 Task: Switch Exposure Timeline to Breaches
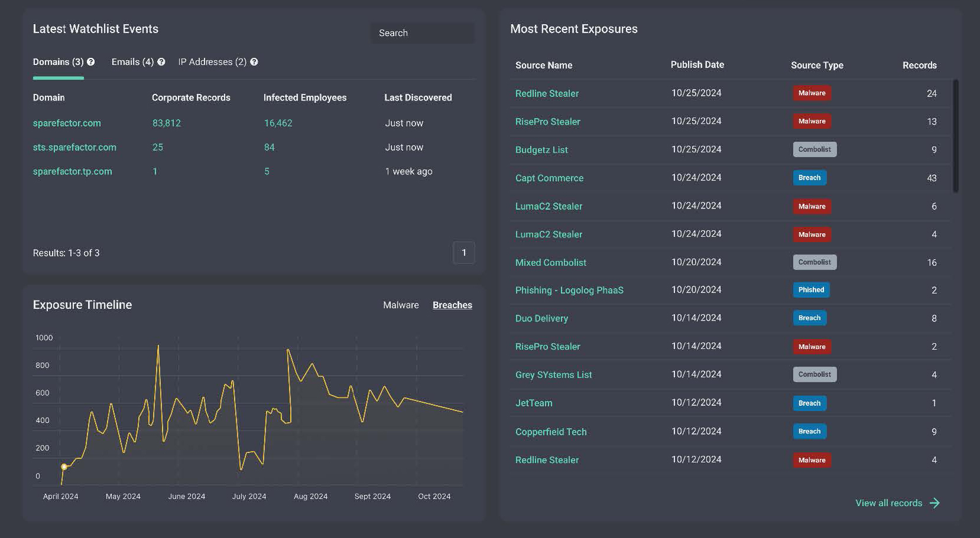click(452, 305)
